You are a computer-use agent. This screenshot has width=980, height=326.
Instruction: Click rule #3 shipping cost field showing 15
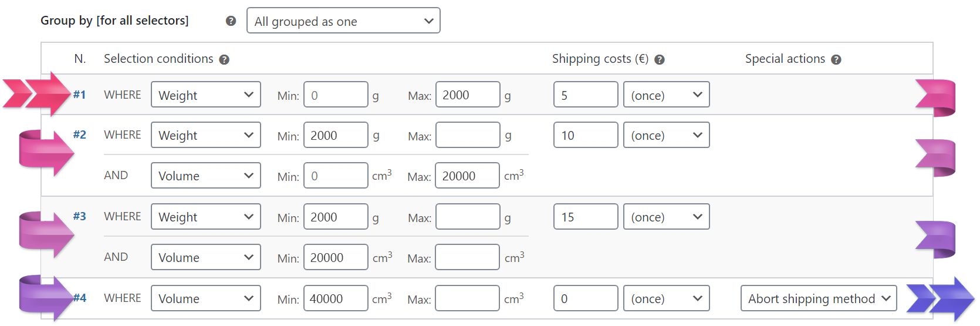[586, 217]
